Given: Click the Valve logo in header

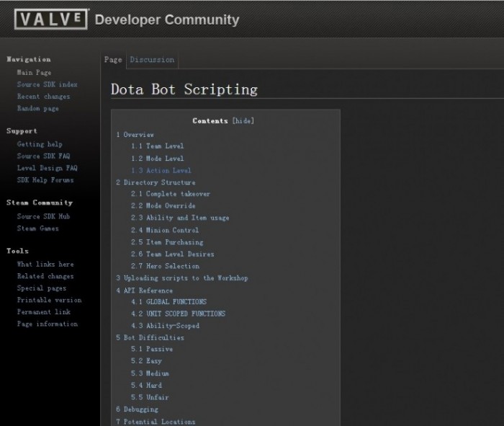Looking at the screenshot, I should coord(51,19).
